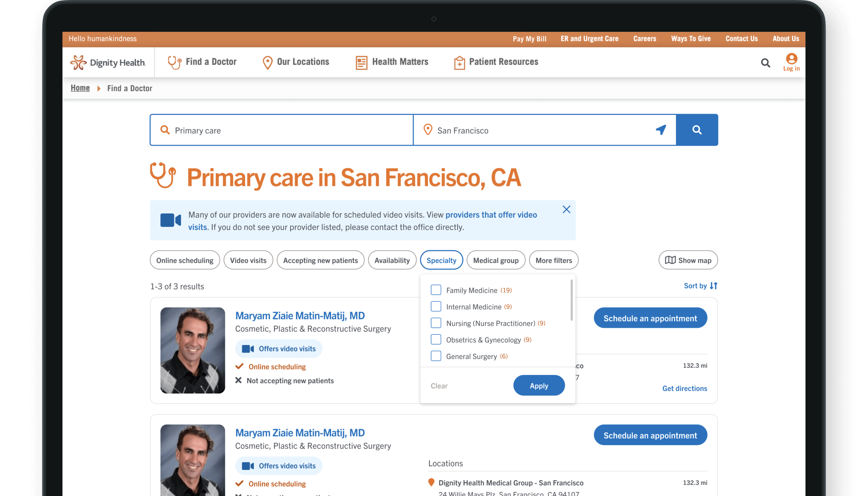Open the Medical group filter
This screenshot has height=496, width=868.
pos(496,260)
